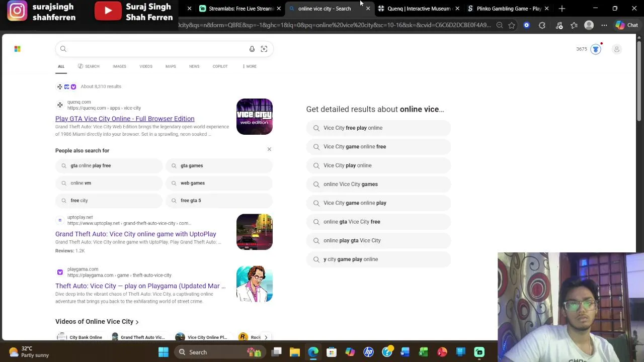Open Copilot Chat button in toolbar
Screen dimensions: 644x362
pos(627,25)
